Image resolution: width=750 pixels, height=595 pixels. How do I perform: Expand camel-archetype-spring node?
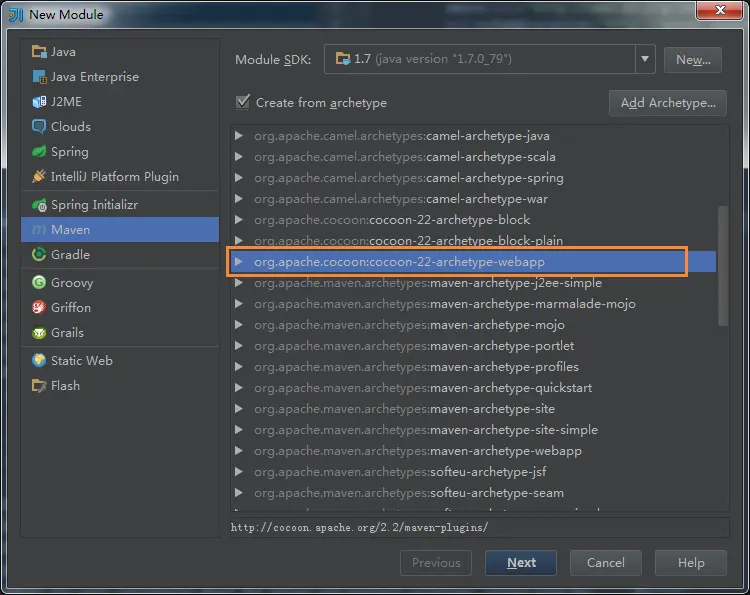click(239, 178)
